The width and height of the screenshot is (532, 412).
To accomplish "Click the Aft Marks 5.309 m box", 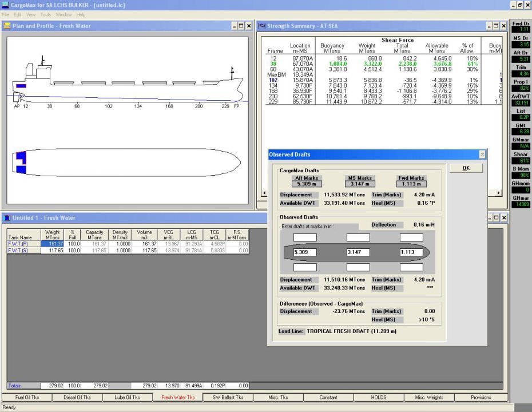I will [x=307, y=184].
